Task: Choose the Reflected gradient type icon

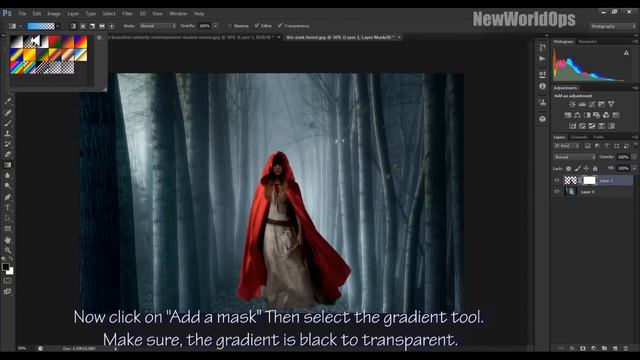Action: click(x=102, y=26)
